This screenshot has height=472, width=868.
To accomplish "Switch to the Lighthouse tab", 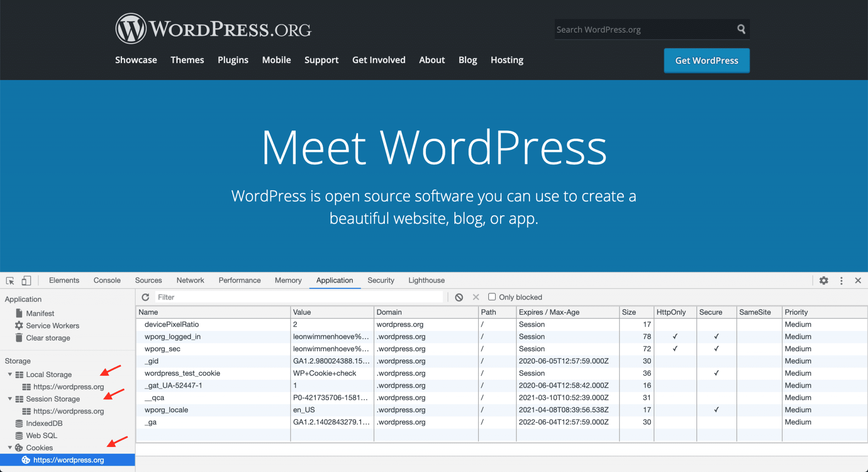I will [x=426, y=280].
